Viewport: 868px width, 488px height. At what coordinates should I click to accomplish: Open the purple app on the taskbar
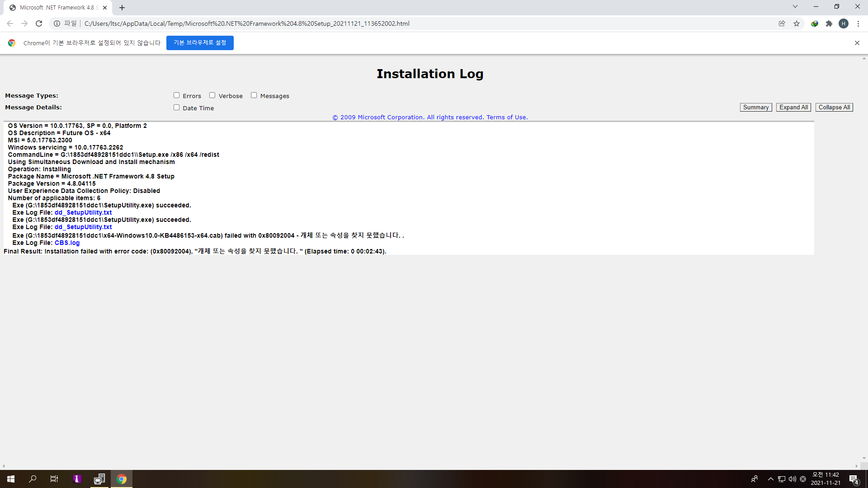click(x=77, y=479)
